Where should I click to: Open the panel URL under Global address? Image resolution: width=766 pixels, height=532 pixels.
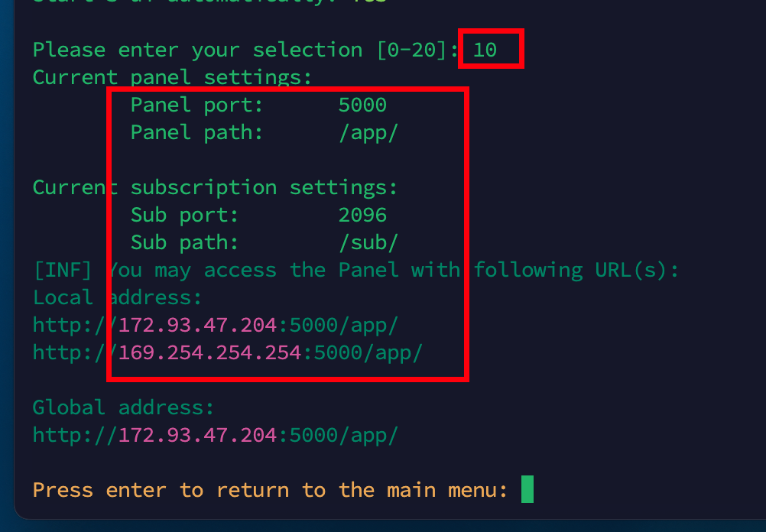215,436
